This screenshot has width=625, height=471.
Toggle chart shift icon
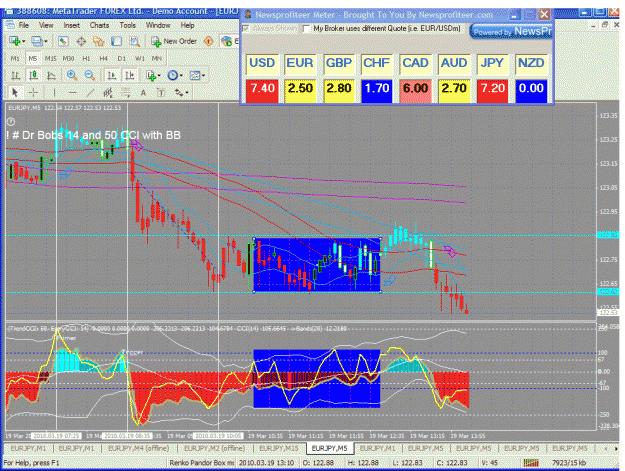[x=130, y=75]
